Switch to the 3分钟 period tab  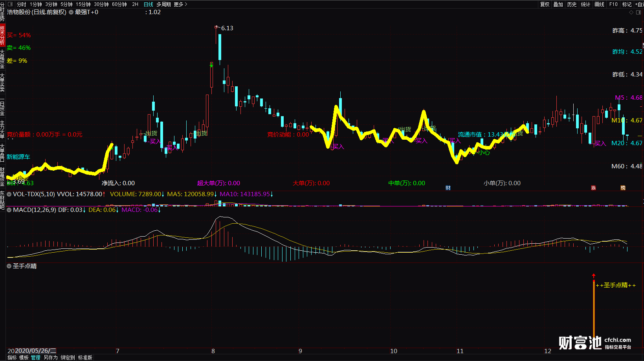tap(51, 4)
